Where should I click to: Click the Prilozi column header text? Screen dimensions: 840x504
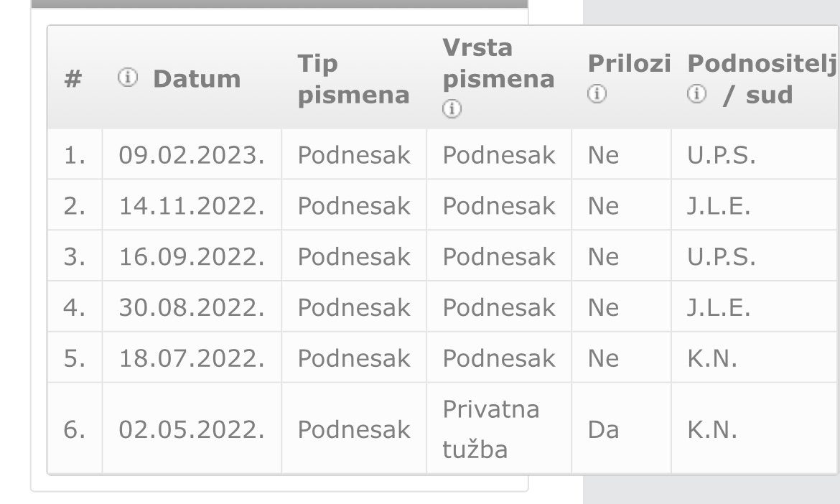coord(629,64)
